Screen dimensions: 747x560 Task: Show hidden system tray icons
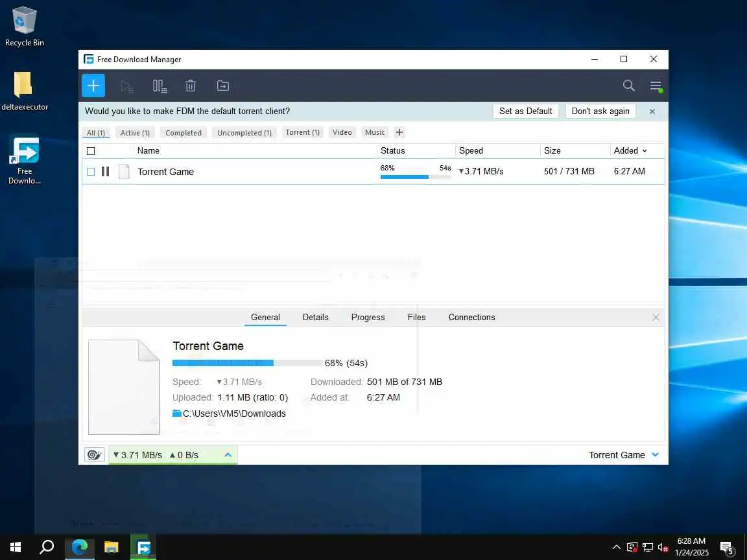pyautogui.click(x=617, y=547)
